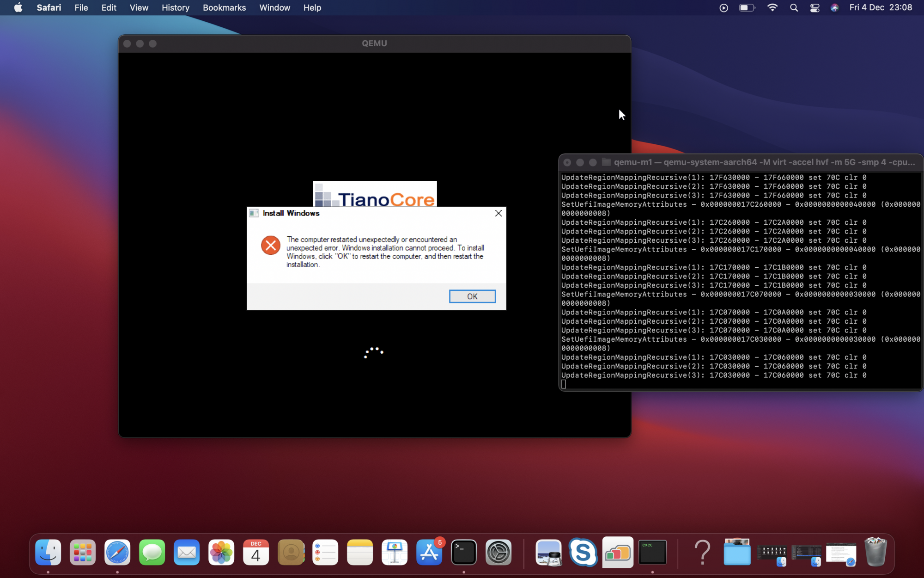This screenshot has height=578, width=924.
Task: Open battery status menu
Action: (747, 8)
